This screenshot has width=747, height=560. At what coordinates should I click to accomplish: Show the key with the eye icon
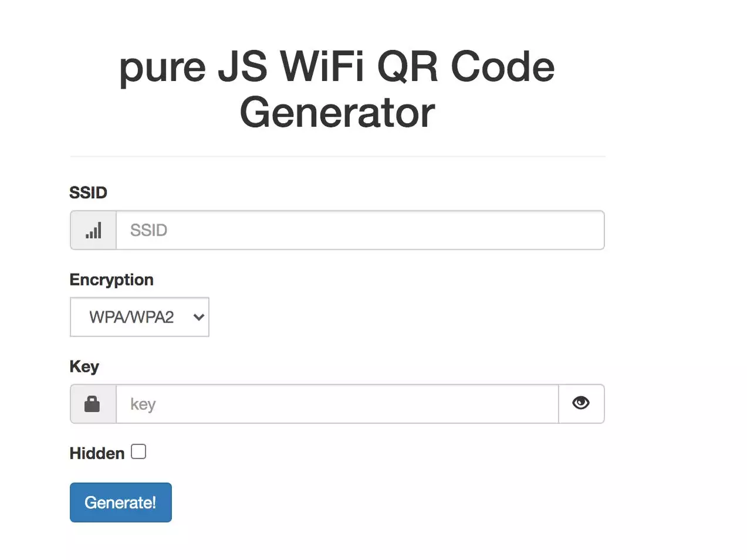tap(581, 403)
